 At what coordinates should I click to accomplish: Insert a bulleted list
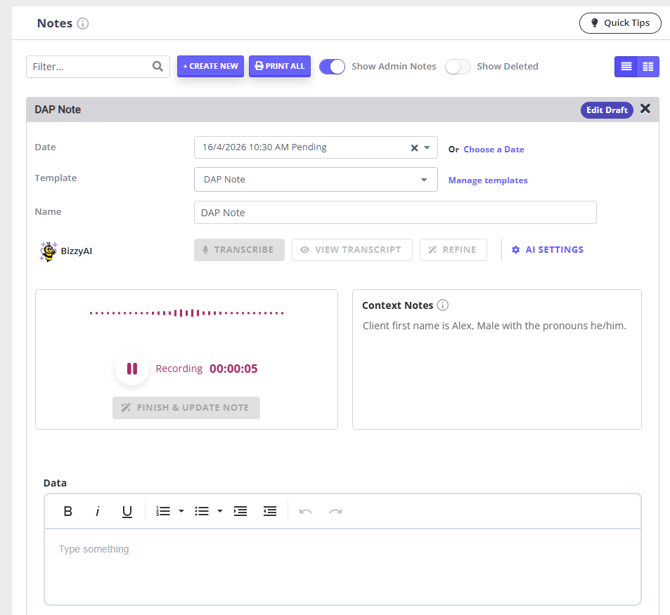[x=202, y=511]
